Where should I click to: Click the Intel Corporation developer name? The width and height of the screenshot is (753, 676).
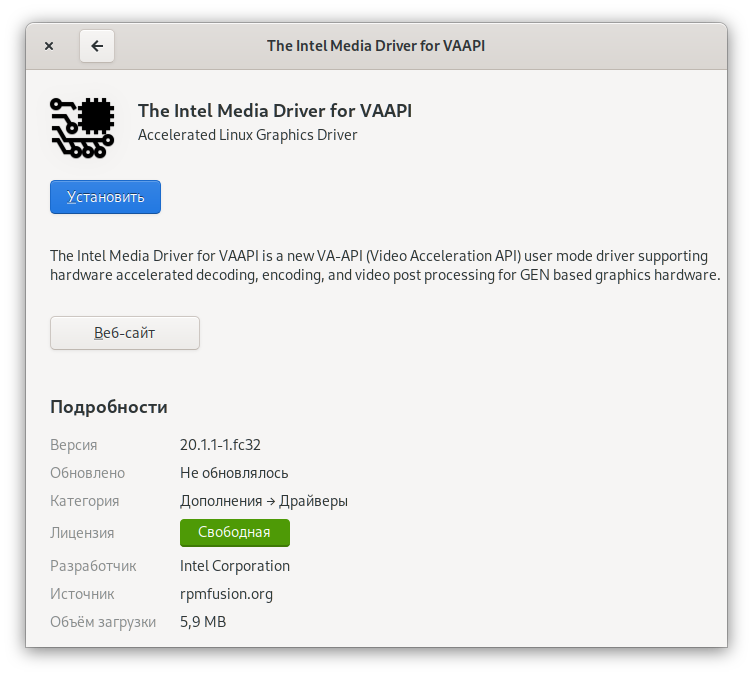tap(235, 566)
